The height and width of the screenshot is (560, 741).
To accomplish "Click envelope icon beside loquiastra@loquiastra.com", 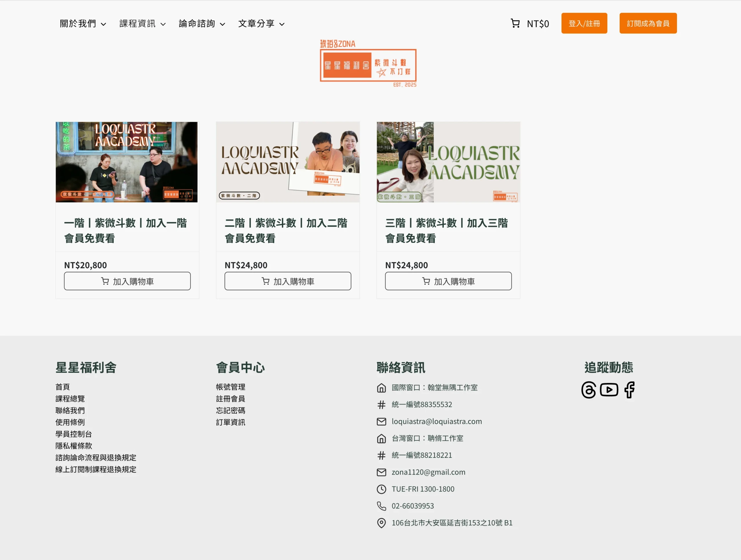I will coord(381,421).
